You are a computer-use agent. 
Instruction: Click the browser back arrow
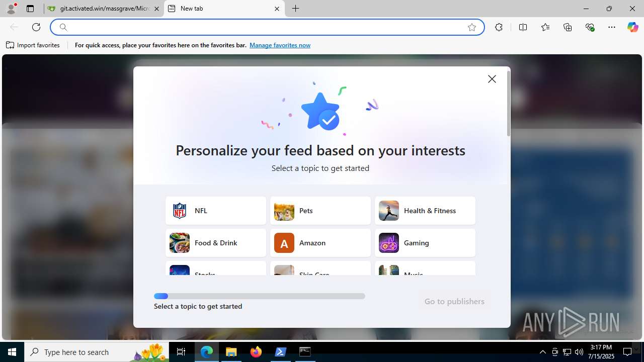(14, 27)
